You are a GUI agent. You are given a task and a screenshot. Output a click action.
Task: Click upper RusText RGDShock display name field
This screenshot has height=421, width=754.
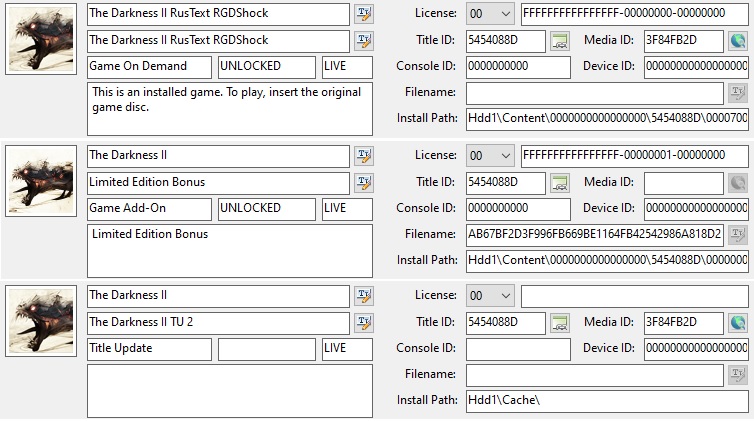218,14
